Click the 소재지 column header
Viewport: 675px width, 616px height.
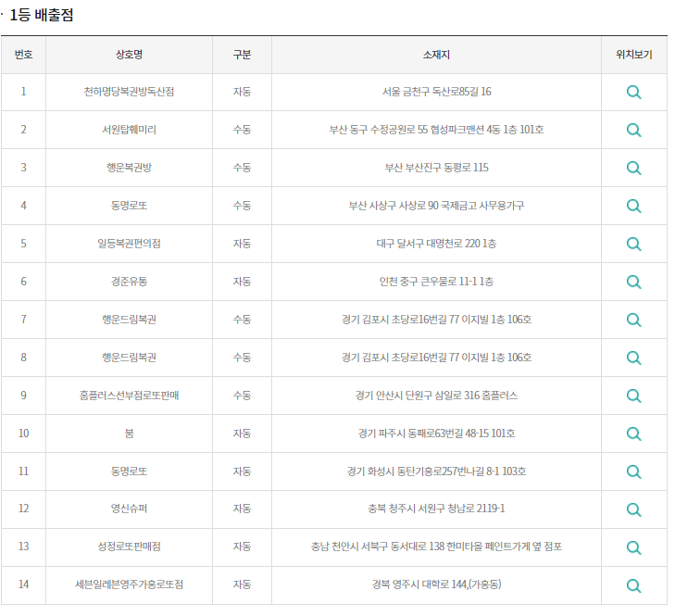pyautogui.click(x=436, y=55)
